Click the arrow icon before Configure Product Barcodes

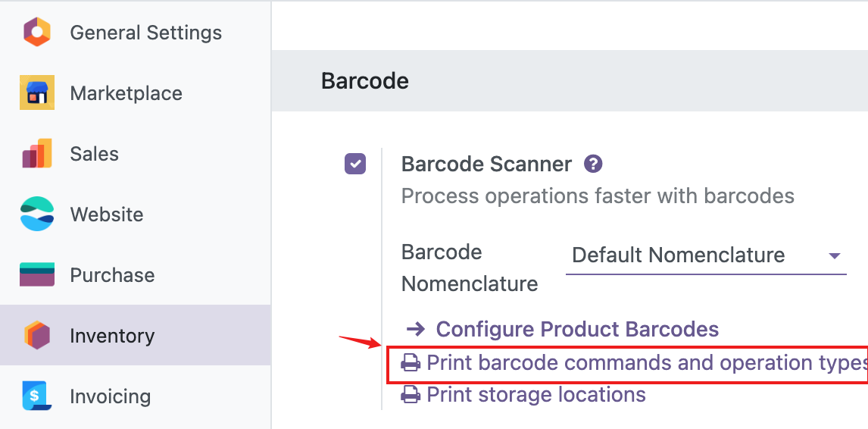pyautogui.click(x=415, y=329)
